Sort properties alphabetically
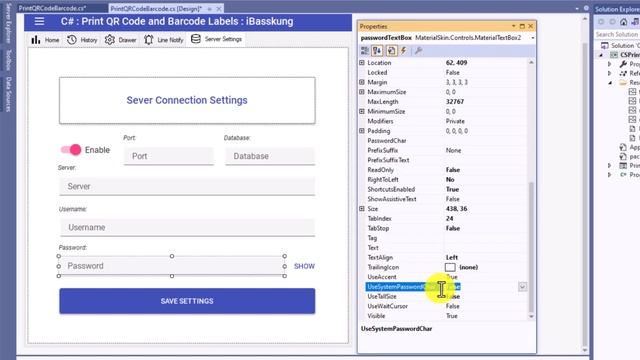Image resolution: width=640 pixels, height=360 pixels. click(x=377, y=50)
